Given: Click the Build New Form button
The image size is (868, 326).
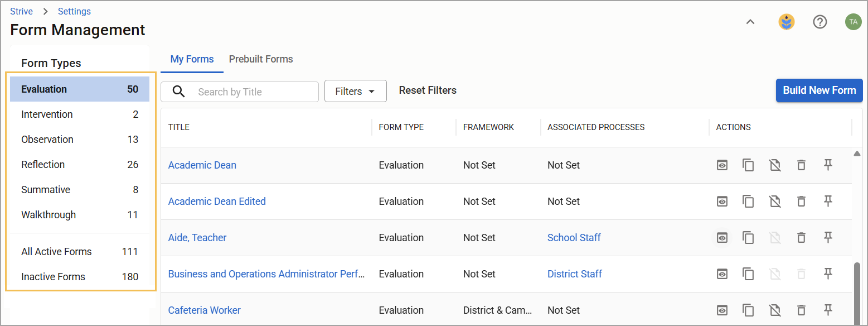Looking at the screenshot, I should click(x=819, y=90).
